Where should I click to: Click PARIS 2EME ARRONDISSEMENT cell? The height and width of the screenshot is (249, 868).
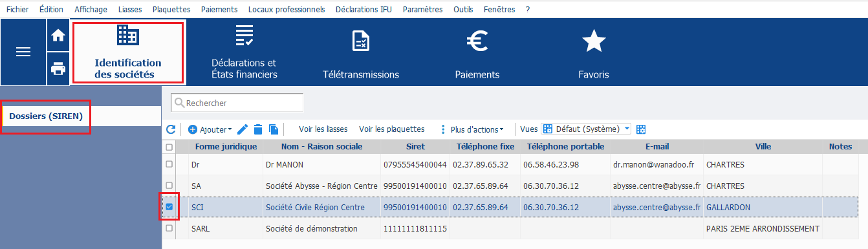coord(763,228)
